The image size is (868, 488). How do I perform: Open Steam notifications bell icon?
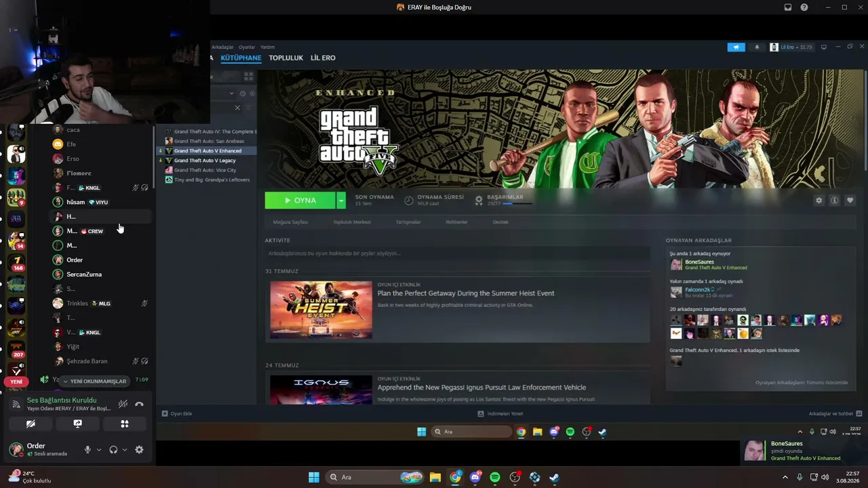(x=757, y=47)
